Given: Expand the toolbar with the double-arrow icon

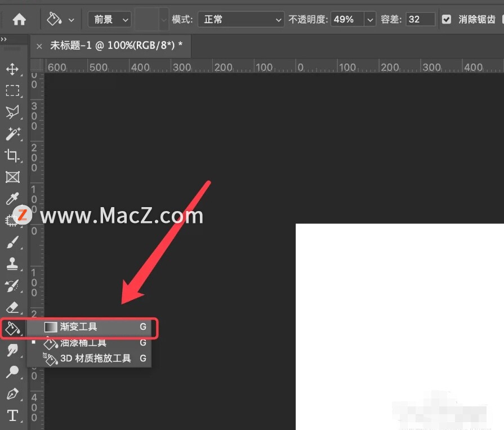Looking at the screenshot, I should [3, 39].
